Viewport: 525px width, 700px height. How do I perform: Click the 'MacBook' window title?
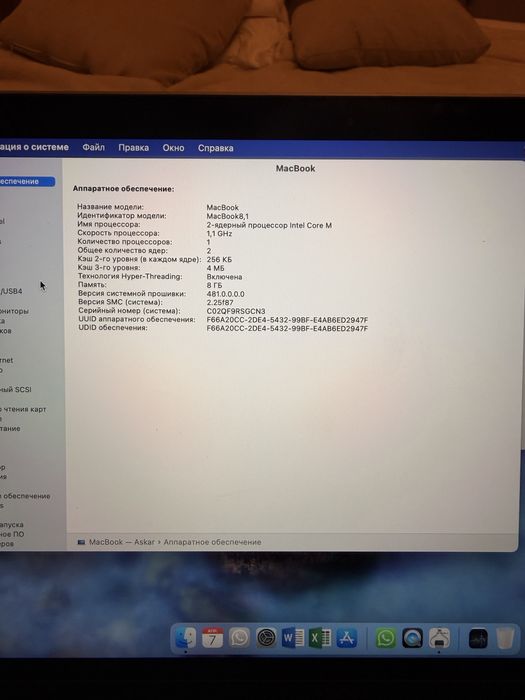pyautogui.click(x=296, y=168)
